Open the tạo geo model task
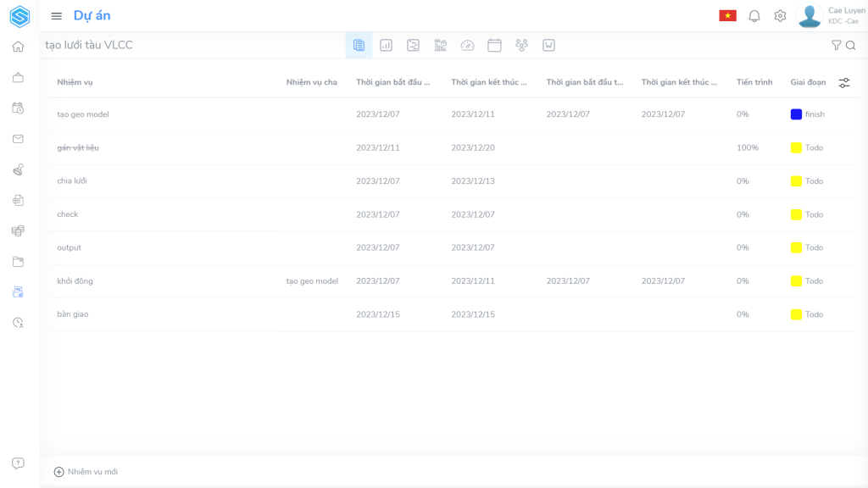 point(83,114)
